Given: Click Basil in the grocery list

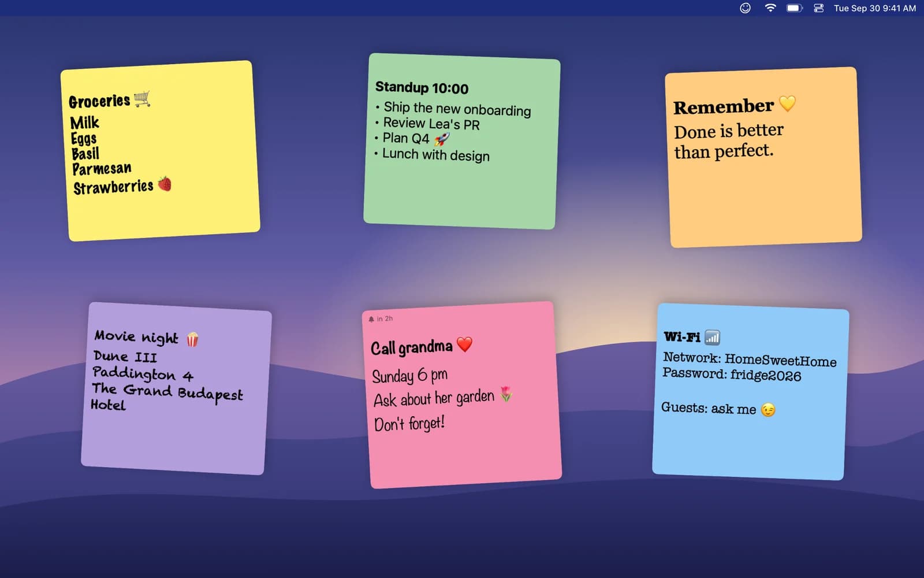Looking at the screenshot, I should tap(85, 154).
